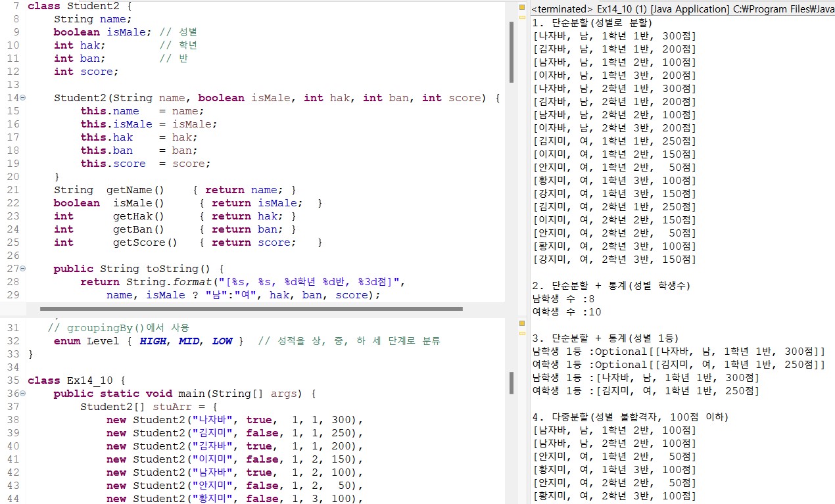Click the new Student2 "남자바" line 42
Viewport: 835px width, 504px height.
(235, 472)
